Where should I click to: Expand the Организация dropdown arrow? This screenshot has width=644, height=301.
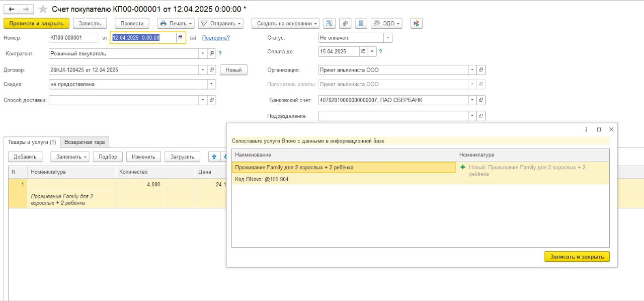click(472, 70)
